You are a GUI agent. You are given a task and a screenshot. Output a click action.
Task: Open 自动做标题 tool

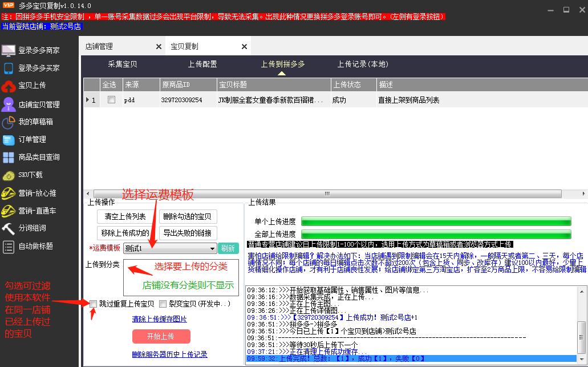pos(35,245)
